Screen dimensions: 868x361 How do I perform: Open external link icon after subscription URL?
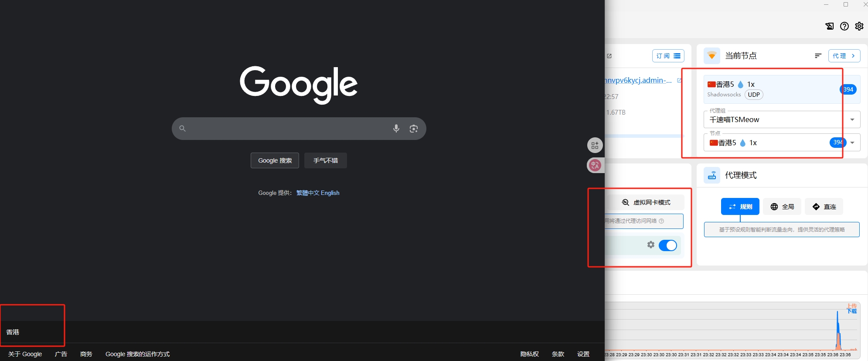pyautogui.click(x=679, y=81)
